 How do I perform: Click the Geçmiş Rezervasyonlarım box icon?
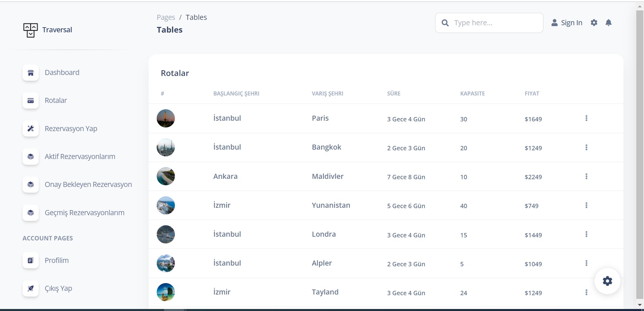pos(31,213)
